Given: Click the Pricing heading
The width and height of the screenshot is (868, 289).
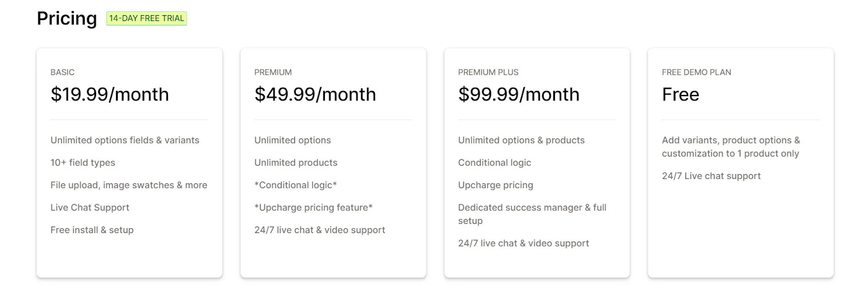Looking at the screenshot, I should pyautogui.click(x=67, y=18).
